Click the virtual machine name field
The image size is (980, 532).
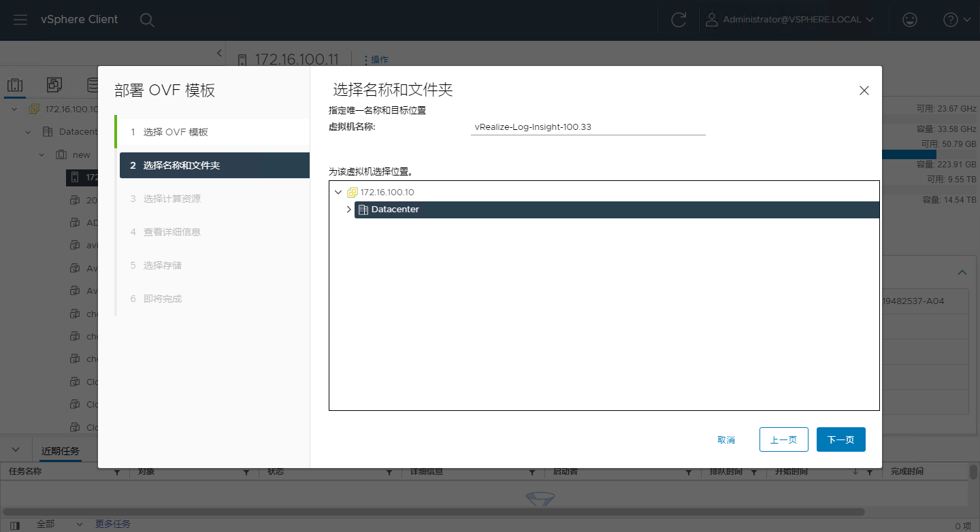coord(587,127)
